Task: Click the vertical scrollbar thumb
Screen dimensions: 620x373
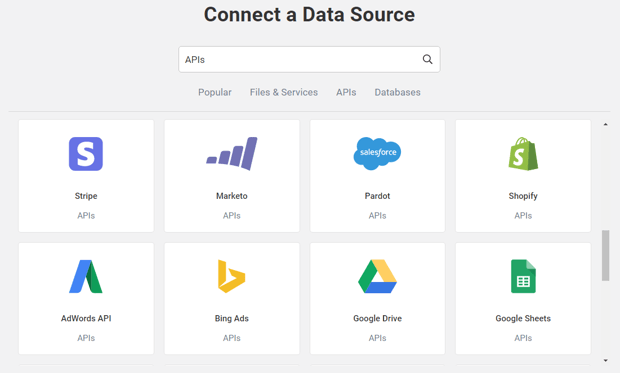Action: coord(605,256)
